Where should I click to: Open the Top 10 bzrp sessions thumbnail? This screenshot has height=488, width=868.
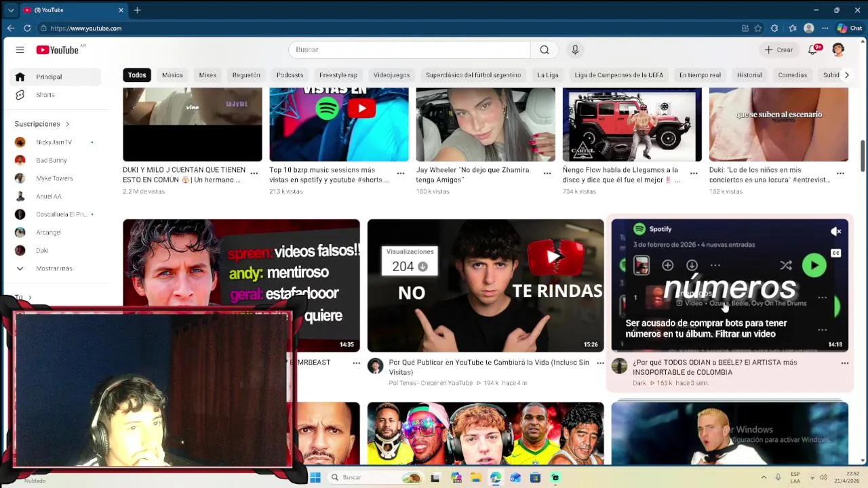[339, 125]
